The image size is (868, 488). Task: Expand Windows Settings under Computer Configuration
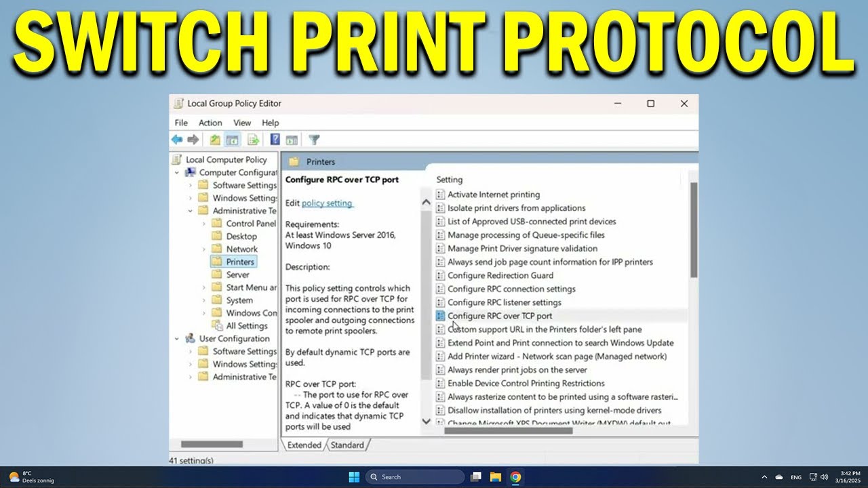click(x=191, y=198)
